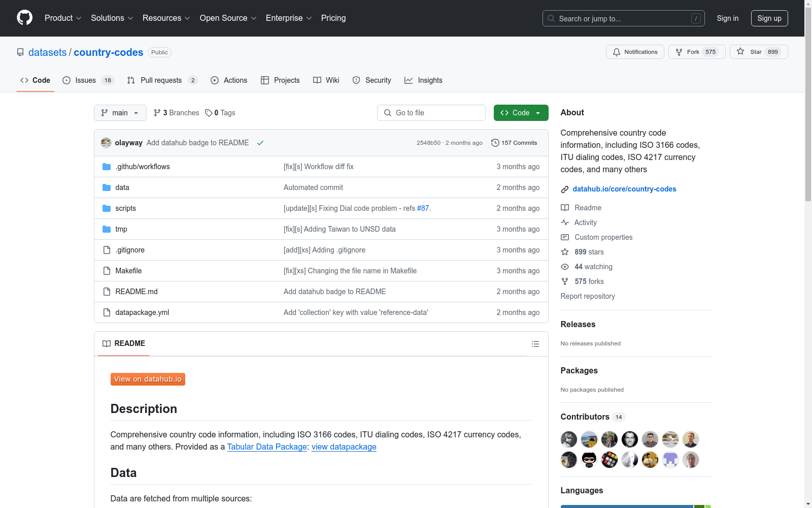The width and height of the screenshot is (812, 508).
Task: Open Readme link in About sidebar
Action: tap(581, 208)
